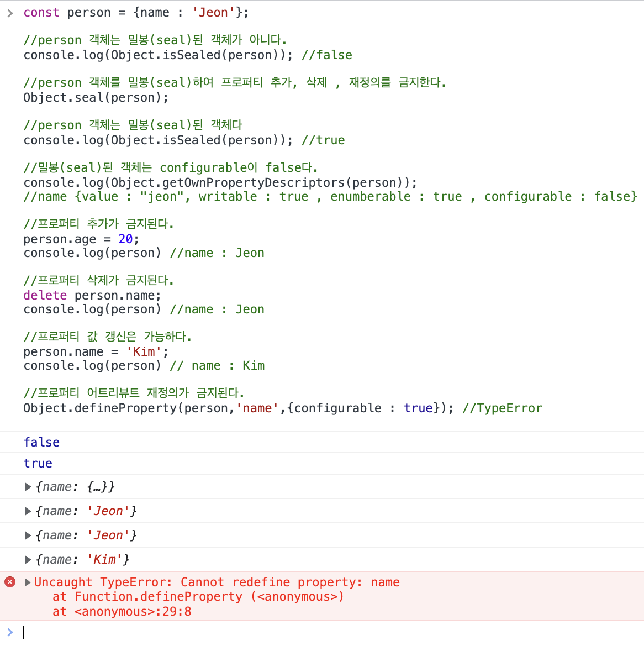Click the "person.name = 'Kim';" code line
Viewport: 644px width, 651px height.
click(96, 351)
